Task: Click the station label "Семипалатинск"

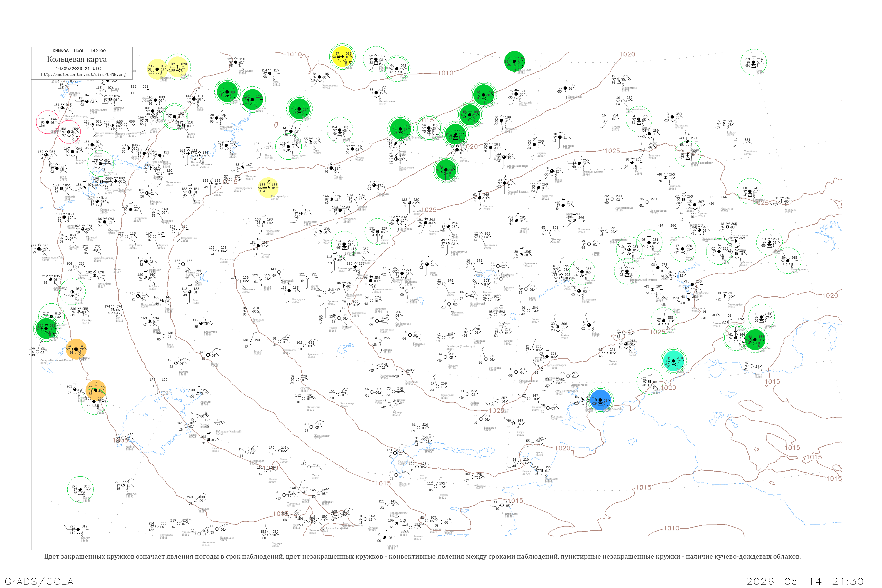Action: pyautogui.click(x=529, y=381)
